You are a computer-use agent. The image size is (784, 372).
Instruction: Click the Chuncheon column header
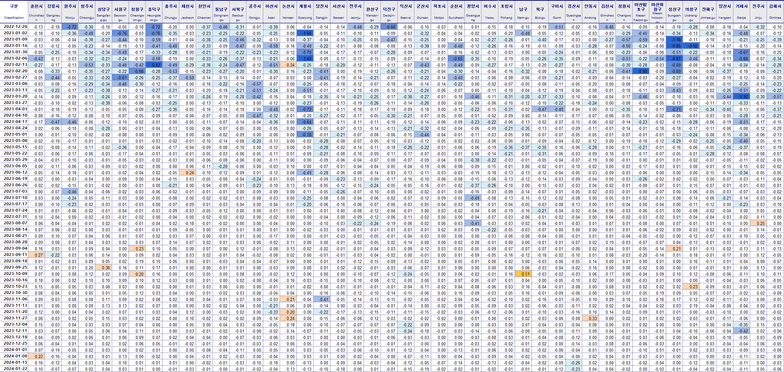tap(36, 12)
